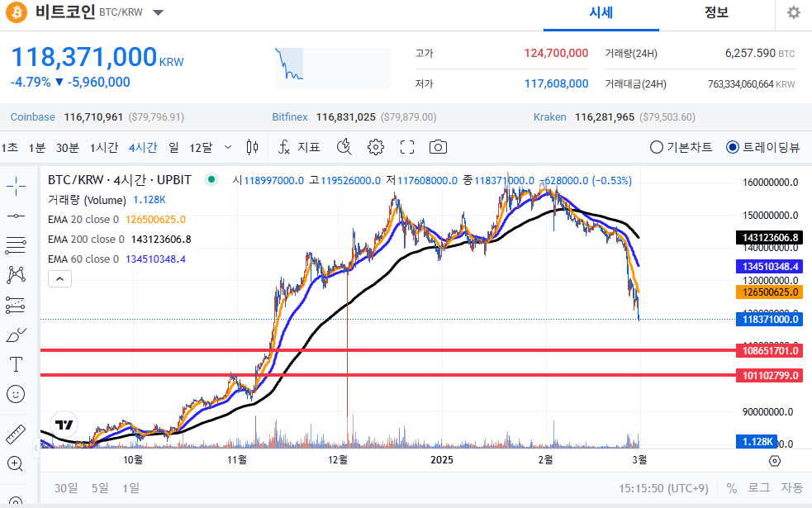The height and width of the screenshot is (508, 812).
Task: Click the orange 126500625.0 EMA price label
Action: click(770, 292)
